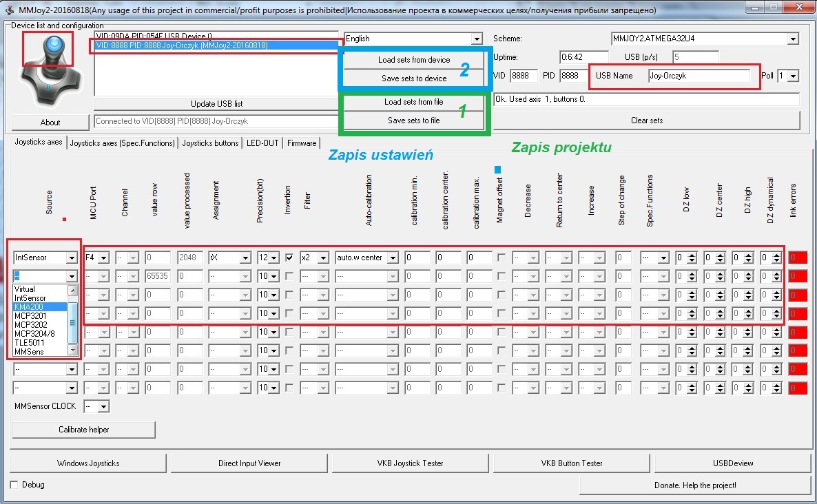Check Magnet offset box in first row
This screenshot has width=817, height=504.
(x=501, y=258)
